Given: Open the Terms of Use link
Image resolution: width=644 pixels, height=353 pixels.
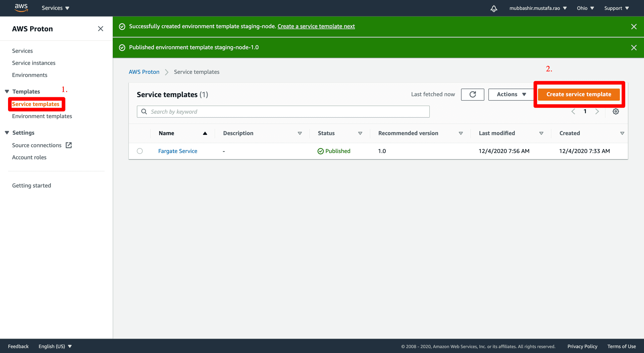Looking at the screenshot, I should (x=622, y=346).
